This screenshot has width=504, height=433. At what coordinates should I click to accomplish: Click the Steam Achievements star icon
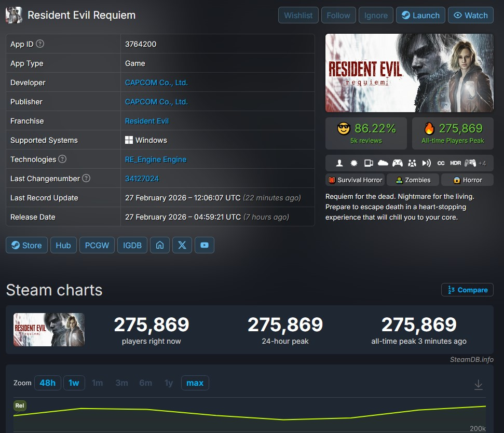point(354,163)
